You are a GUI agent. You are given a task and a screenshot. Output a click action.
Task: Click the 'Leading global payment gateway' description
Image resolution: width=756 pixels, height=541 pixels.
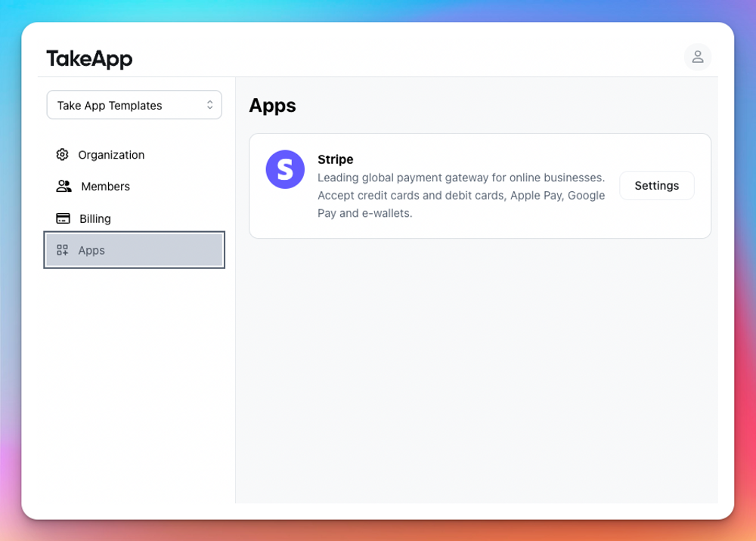pyautogui.click(x=461, y=195)
